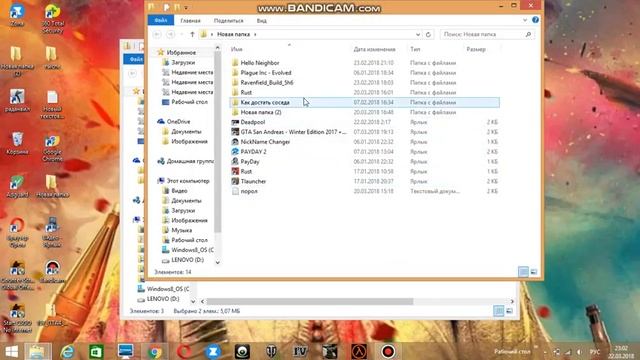The image size is (640, 360).
Task: Refresh the current folder
Action: click(428, 35)
